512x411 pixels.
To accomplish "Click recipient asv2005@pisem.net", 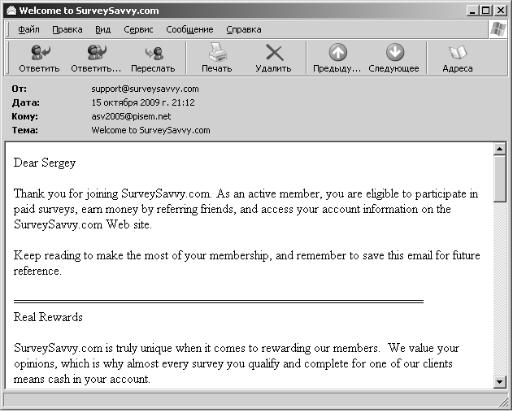I will tap(131, 117).
